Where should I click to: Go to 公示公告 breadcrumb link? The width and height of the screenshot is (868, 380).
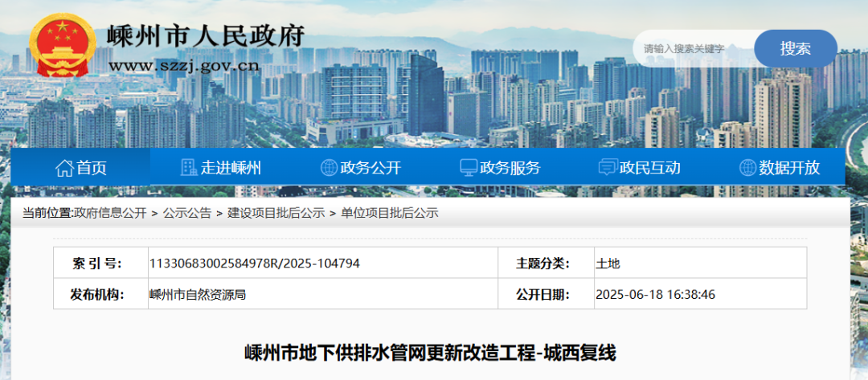(187, 213)
